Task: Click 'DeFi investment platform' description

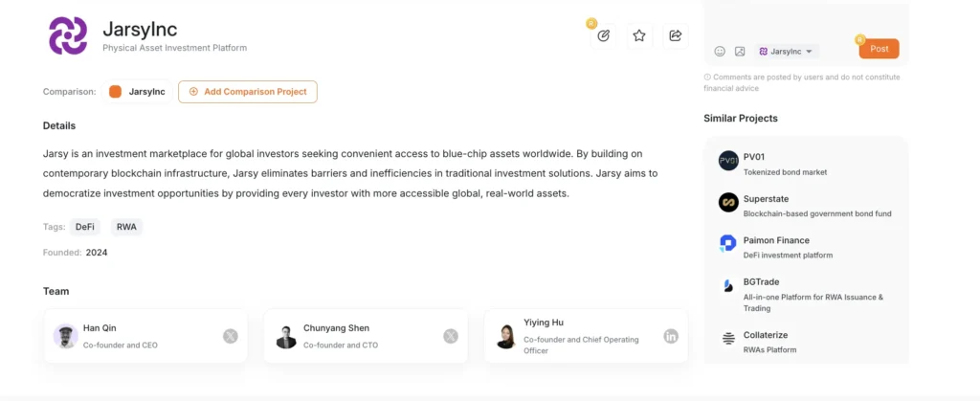Action: tap(789, 255)
